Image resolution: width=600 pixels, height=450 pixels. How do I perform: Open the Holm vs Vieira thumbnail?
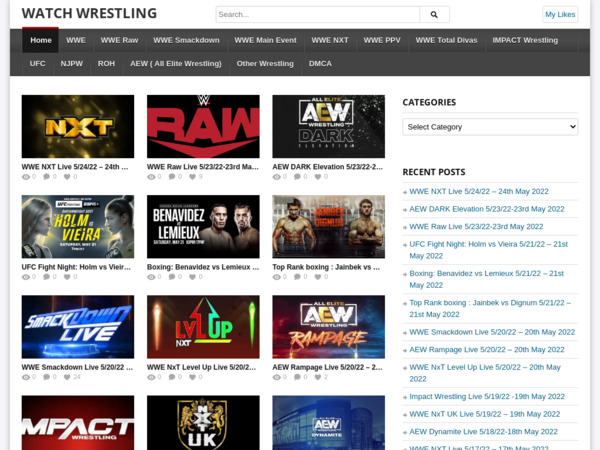tap(78, 227)
